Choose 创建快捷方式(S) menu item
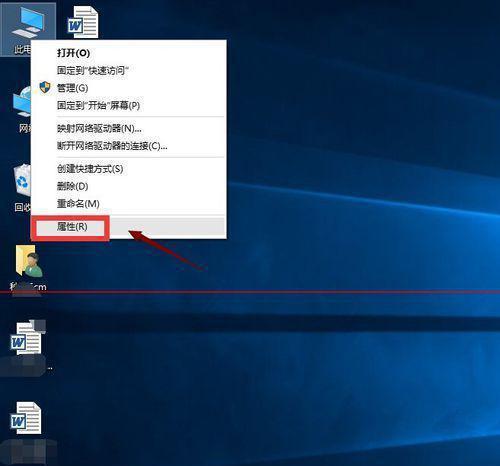 click(129, 169)
